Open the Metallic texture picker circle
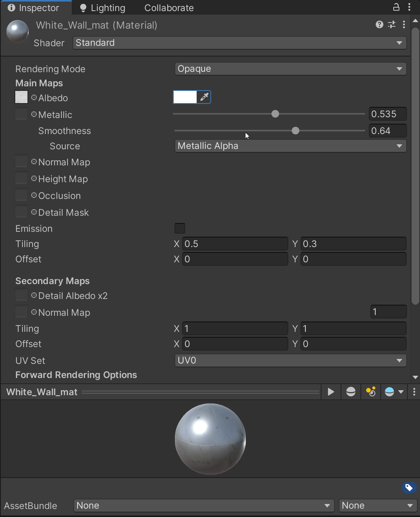The height and width of the screenshot is (517, 420). (x=34, y=114)
